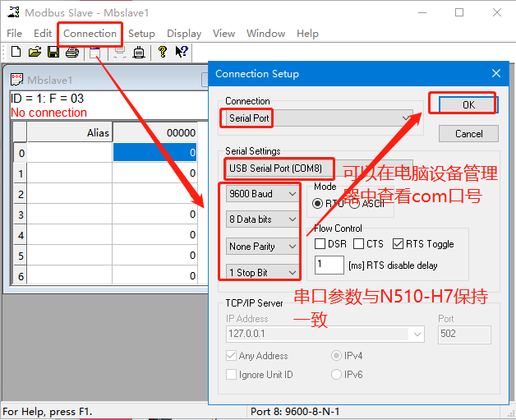Enable the DSR flow control checkbox
This screenshot has height=420, width=516.
(320, 244)
